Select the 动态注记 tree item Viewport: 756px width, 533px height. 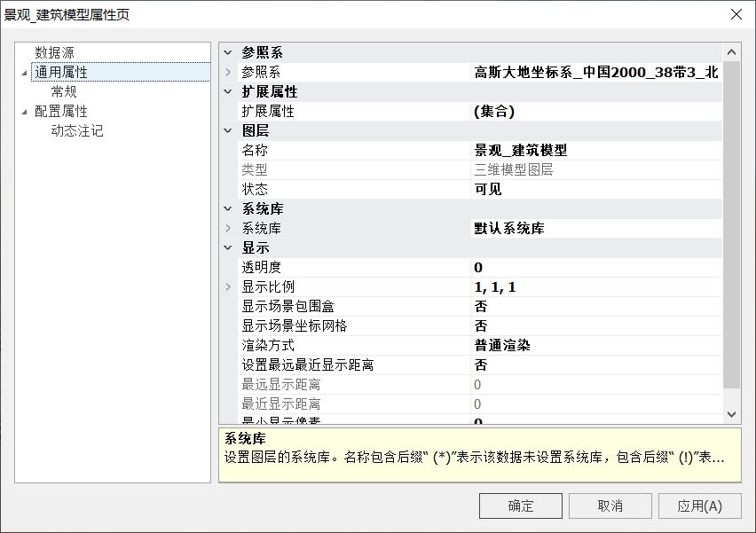click(x=76, y=131)
